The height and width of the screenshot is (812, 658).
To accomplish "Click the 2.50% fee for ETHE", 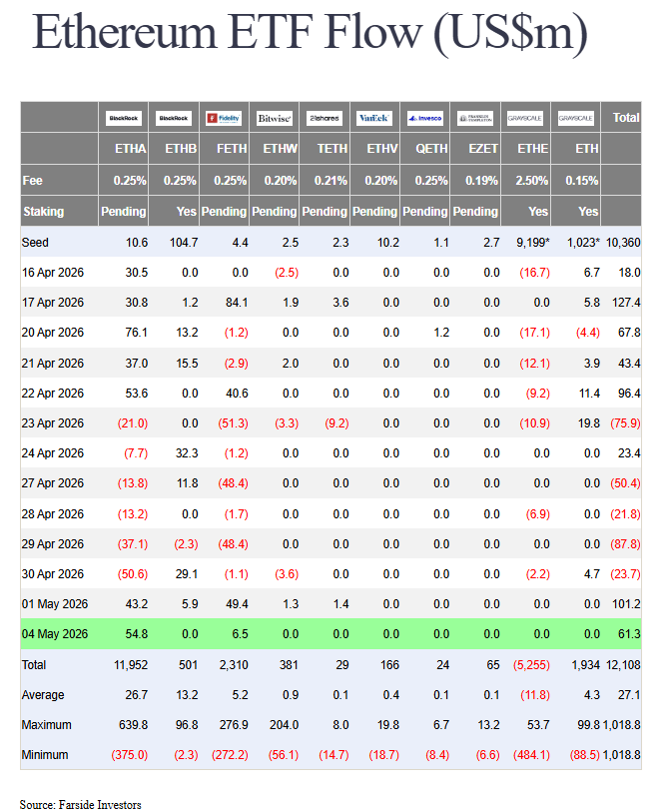I will click(x=531, y=180).
